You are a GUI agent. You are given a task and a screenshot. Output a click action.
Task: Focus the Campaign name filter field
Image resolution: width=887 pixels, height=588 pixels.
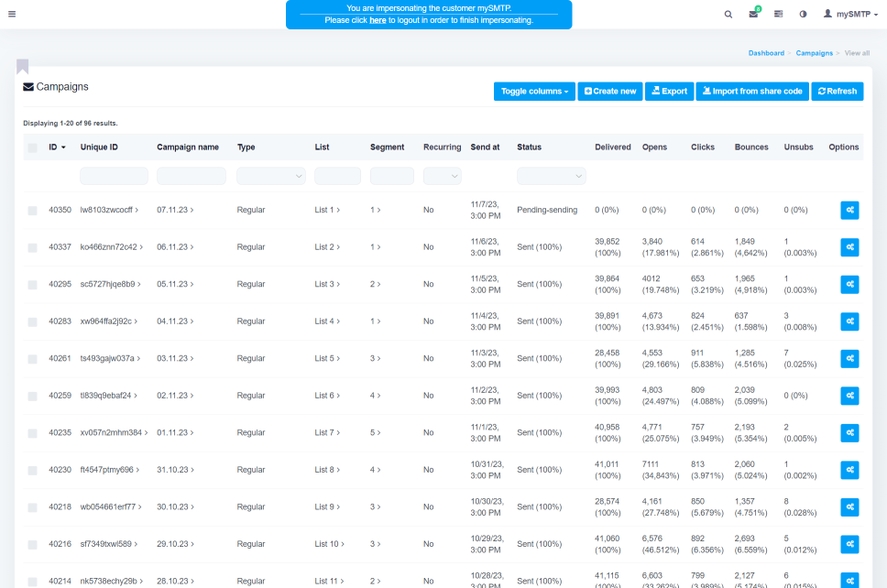[191, 176]
